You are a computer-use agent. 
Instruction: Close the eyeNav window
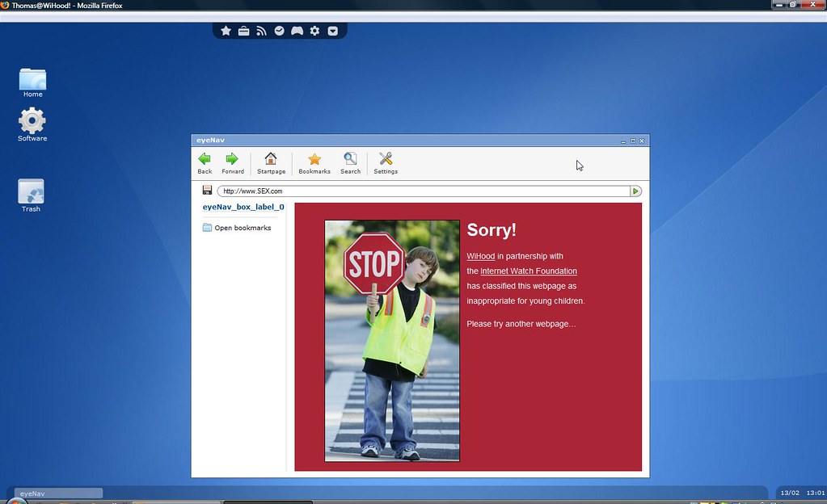(x=642, y=141)
